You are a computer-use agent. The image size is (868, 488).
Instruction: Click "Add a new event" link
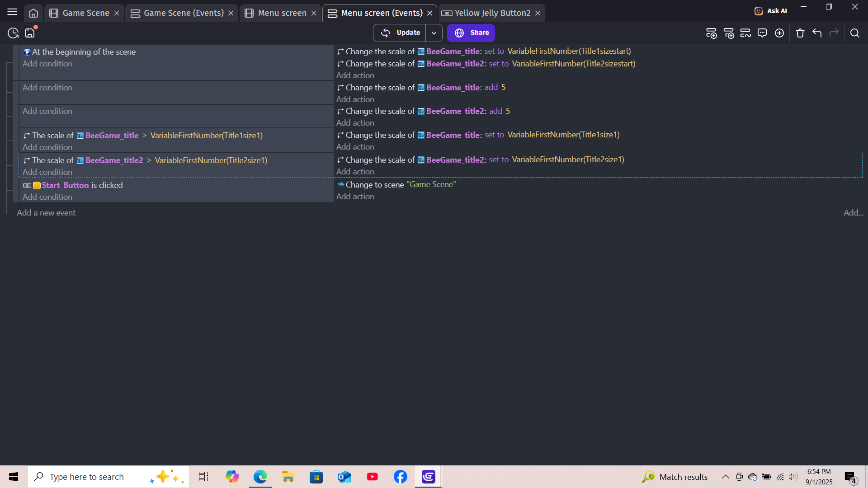point(46,213)
